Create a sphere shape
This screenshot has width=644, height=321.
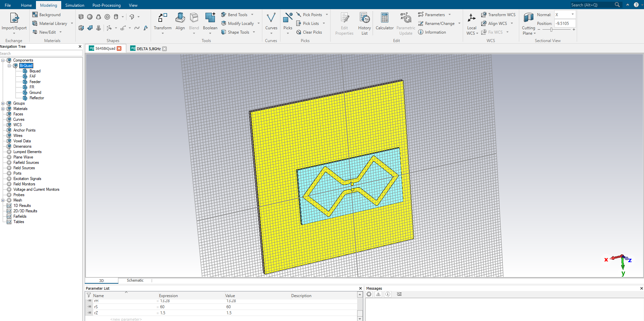90,17
